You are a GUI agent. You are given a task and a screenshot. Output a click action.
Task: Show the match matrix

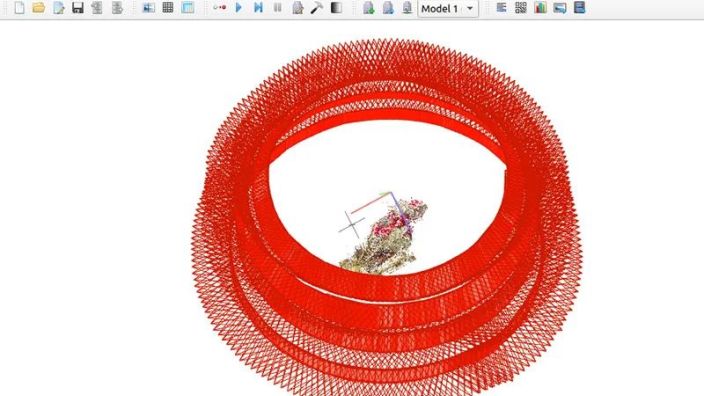tap(521, 8)
